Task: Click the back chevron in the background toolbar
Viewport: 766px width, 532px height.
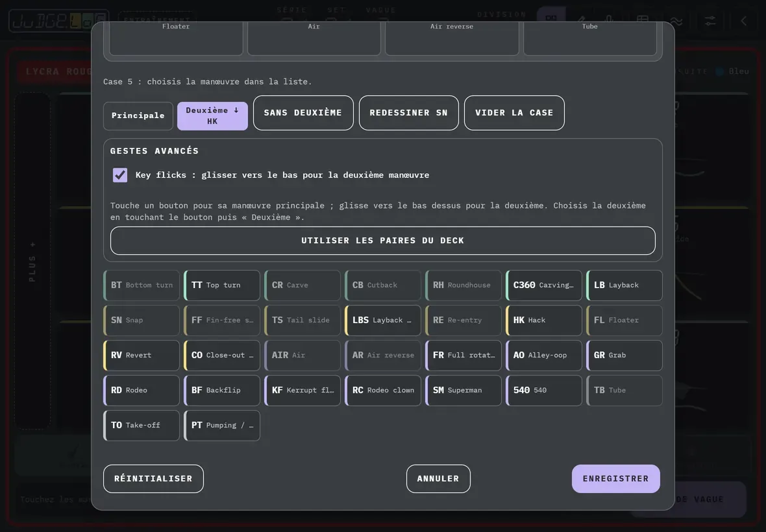Action: click(x=743, y=21)
